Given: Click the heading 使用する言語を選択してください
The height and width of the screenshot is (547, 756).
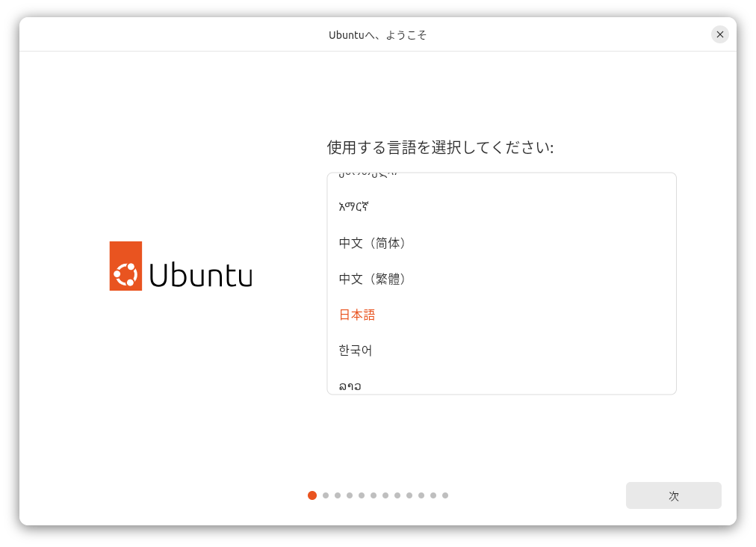Looking at the screenshot, I should coord(440,147).
